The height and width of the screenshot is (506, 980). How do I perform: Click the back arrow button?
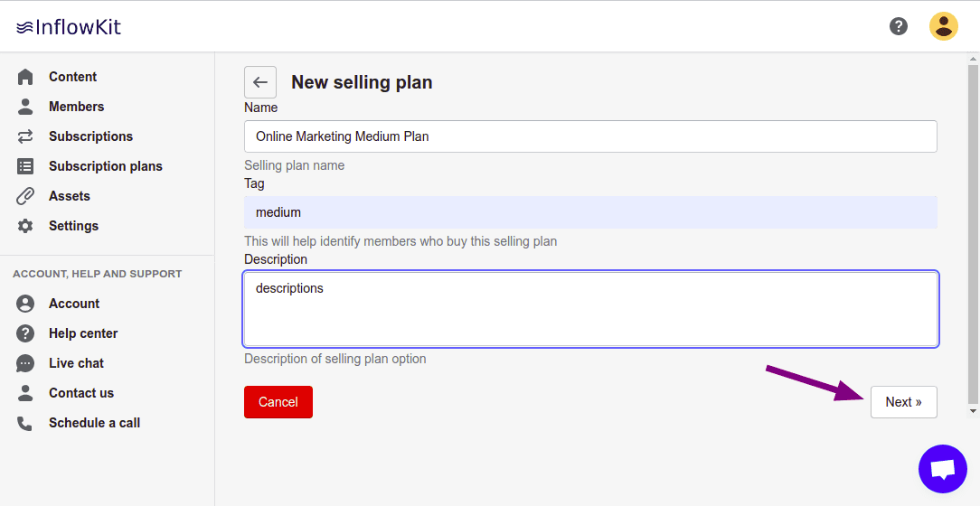pyautogui.click(x=260, y=82)
